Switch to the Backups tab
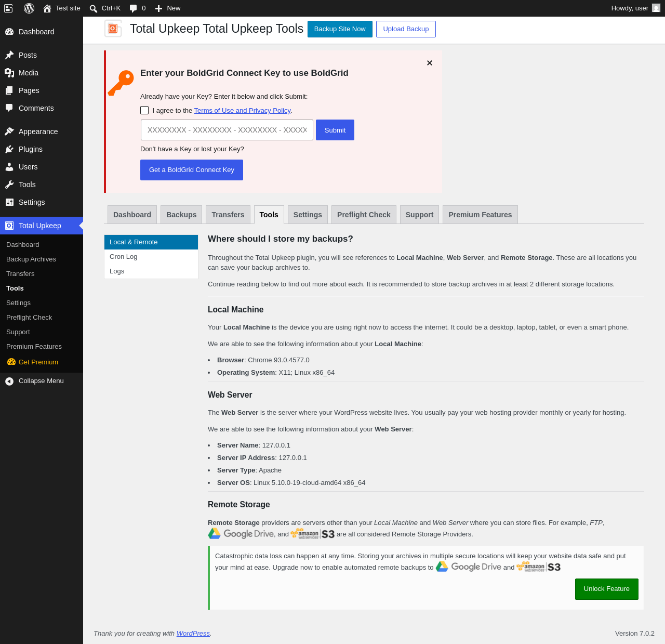The image size is (665, 644). click(181, 215)
